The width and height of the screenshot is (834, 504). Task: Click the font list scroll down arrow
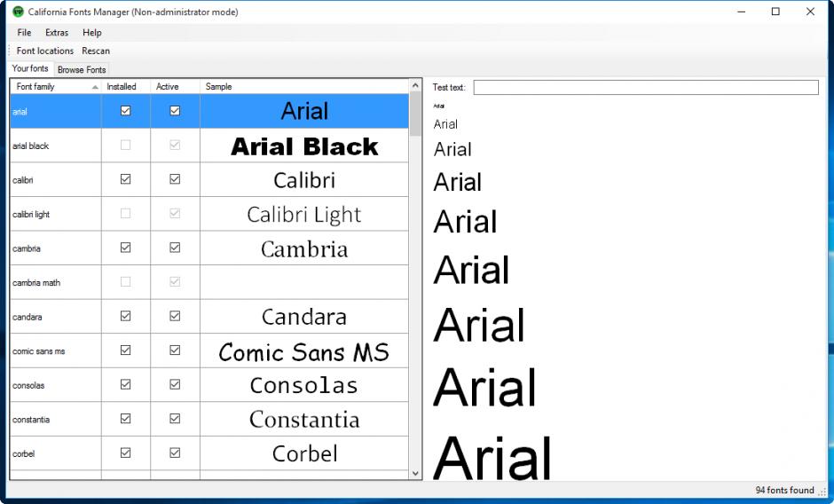(x=415, y=473)
